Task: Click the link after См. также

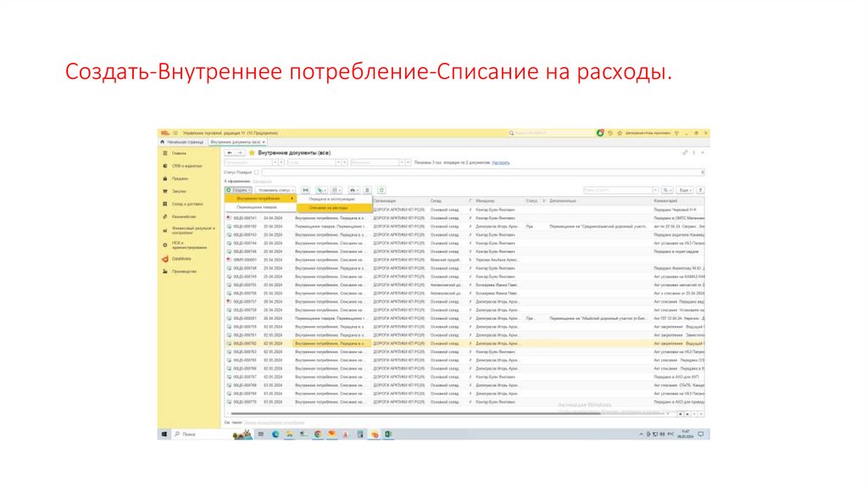Action: coord(274,423)
